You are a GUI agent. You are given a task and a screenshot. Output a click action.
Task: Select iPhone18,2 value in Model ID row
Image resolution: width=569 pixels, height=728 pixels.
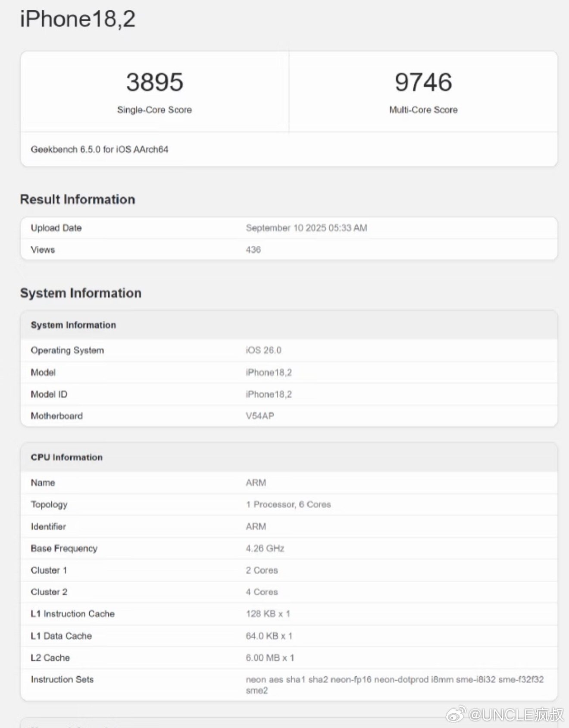269,394
